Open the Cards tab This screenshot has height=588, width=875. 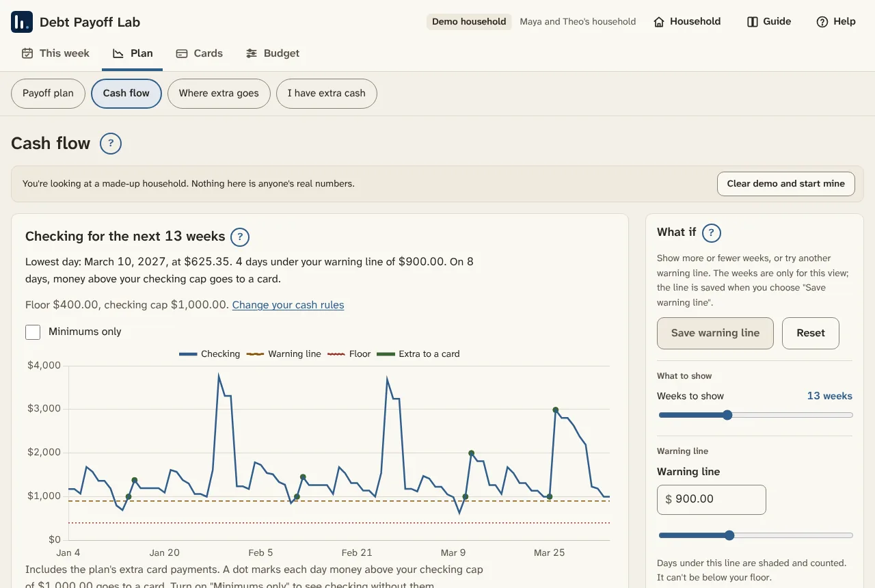click(x=200, y=53)
